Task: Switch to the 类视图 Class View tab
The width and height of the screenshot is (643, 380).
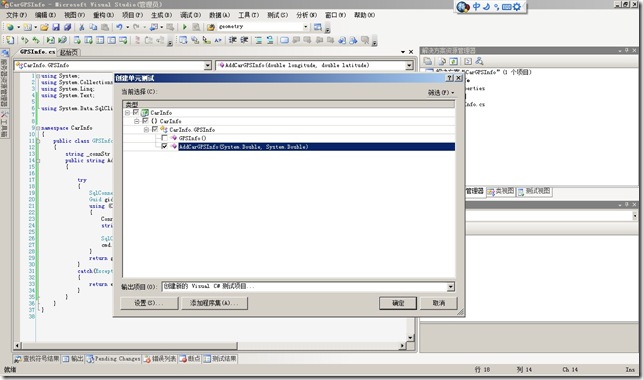Action: 501,191
